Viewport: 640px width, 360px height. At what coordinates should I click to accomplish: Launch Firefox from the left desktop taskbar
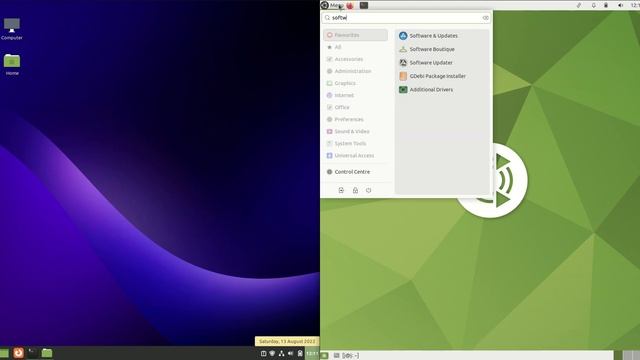(x=18, y=353)
